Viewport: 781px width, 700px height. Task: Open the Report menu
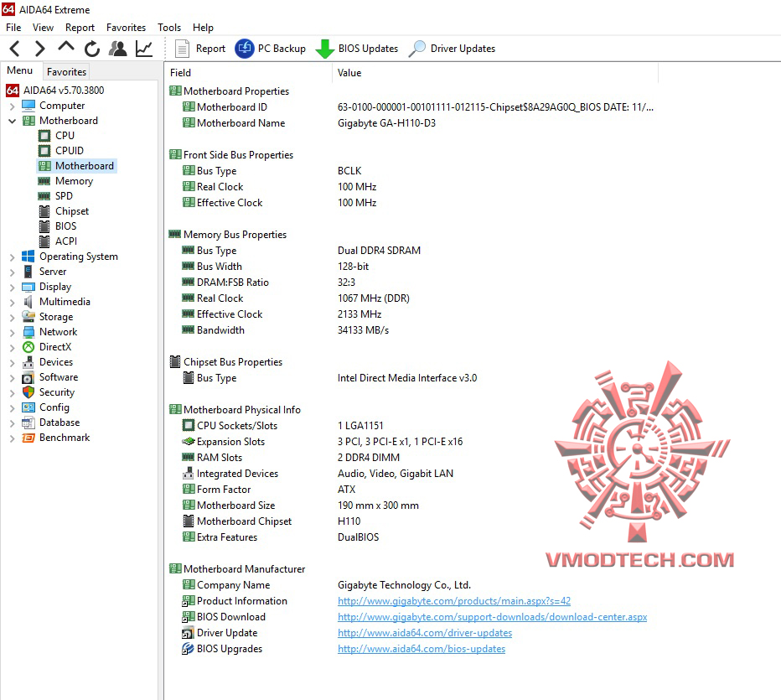pyautogui.click(x=80, y=28)
